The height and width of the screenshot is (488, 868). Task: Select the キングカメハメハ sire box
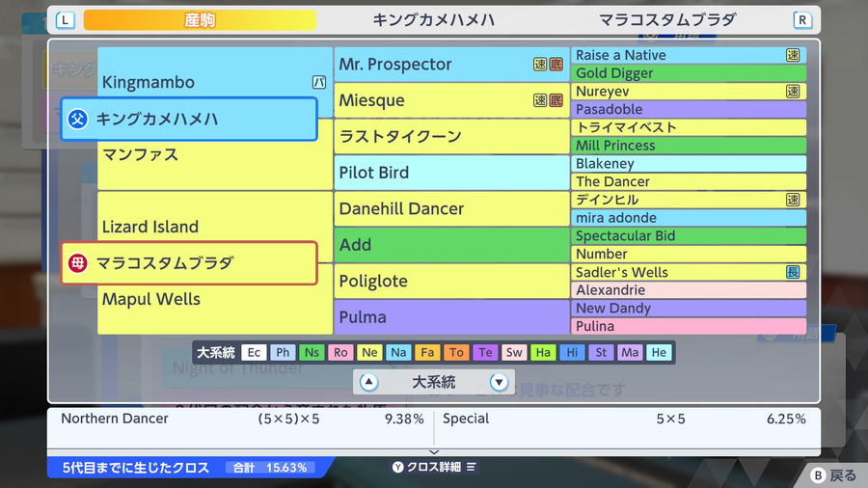tap(189, 119)
